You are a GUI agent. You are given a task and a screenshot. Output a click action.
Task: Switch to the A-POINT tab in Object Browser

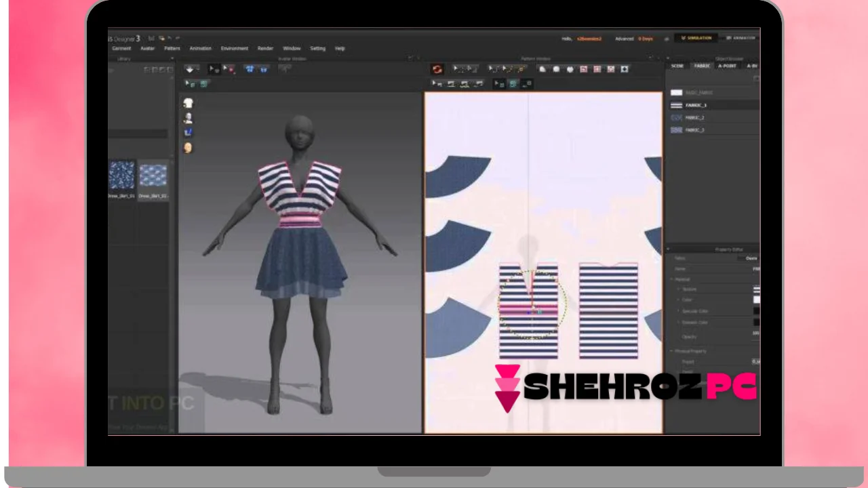pyautogui.click(x=727, y=66)
